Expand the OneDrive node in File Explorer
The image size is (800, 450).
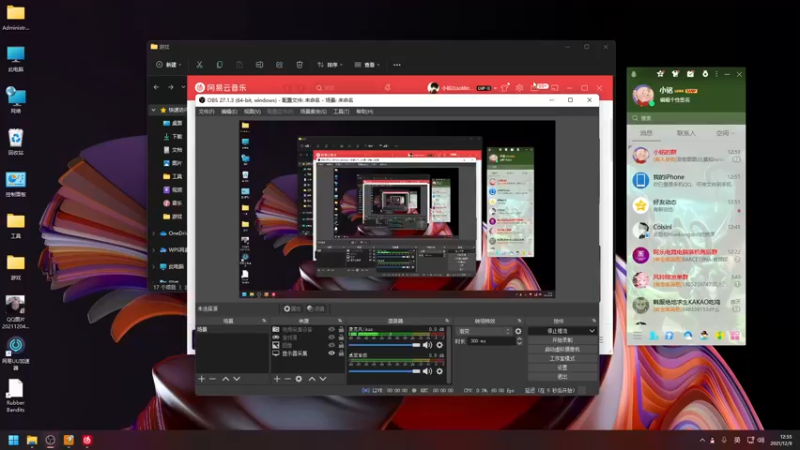154,233
